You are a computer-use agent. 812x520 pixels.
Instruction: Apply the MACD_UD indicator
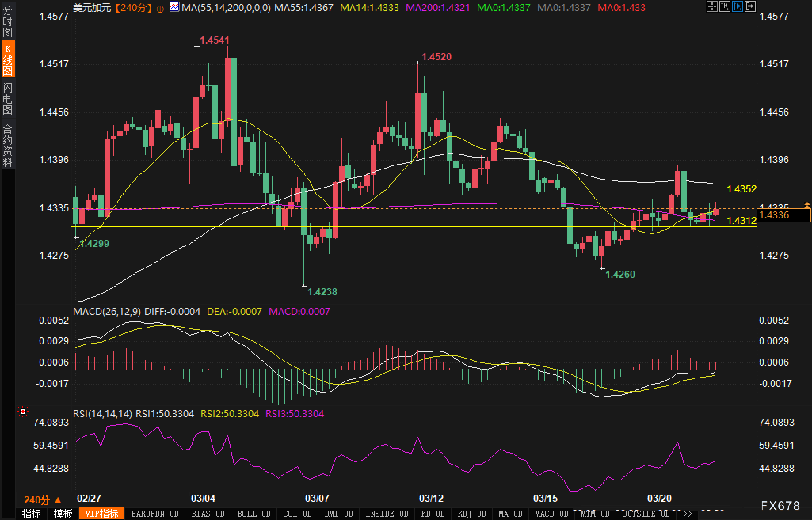551,514
